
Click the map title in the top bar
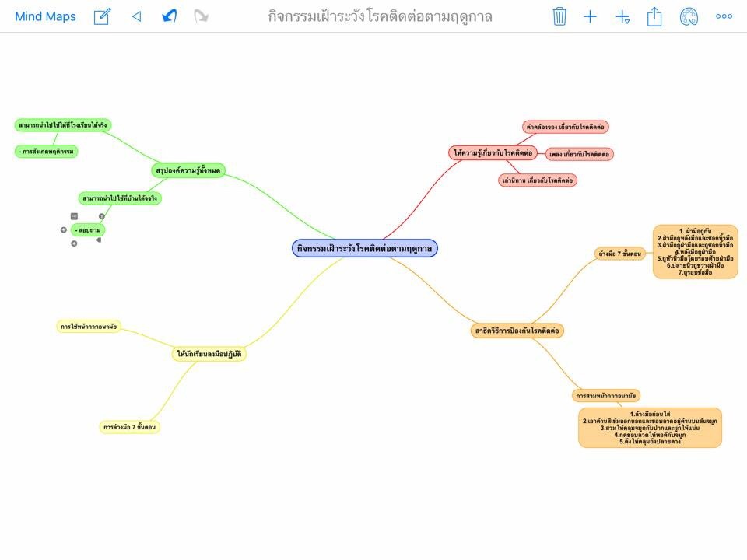point(380,16)
